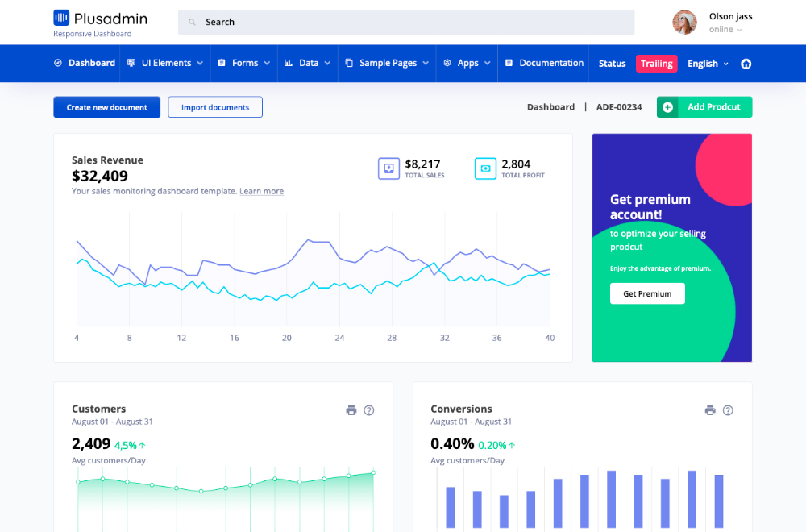The image size is (806, 532).
Task: Open the Forms menu
Action: pyautogui.click(x=244, y=63)
